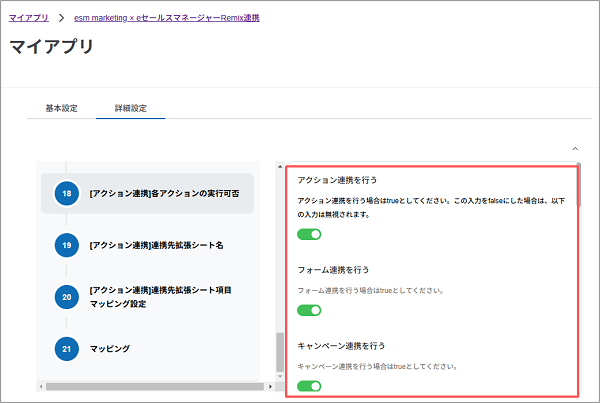Select step 19 number circle

[x=66, y=244]
